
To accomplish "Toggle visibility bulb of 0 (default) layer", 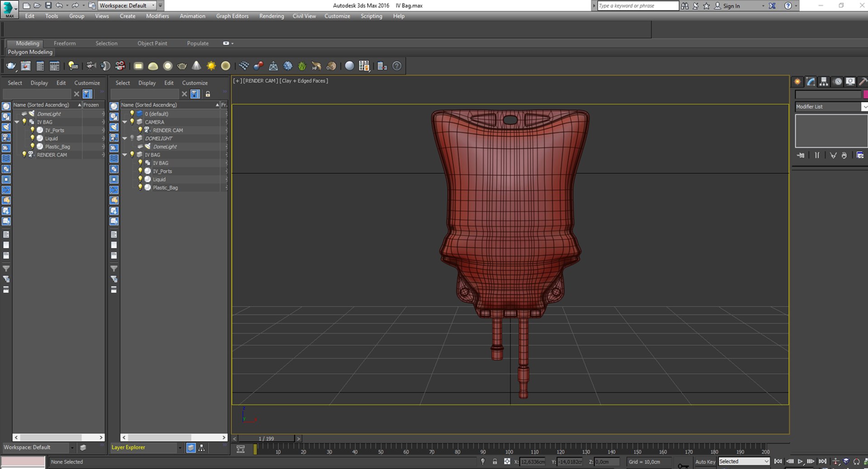I will click(x=132, y=114).
